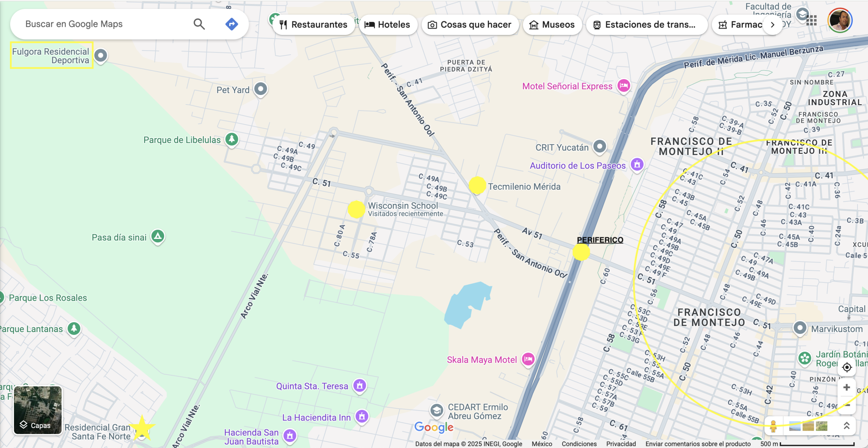Open the Condiciones link
Viewport: 868px width, 448px height.
click(x=579, y=444)
